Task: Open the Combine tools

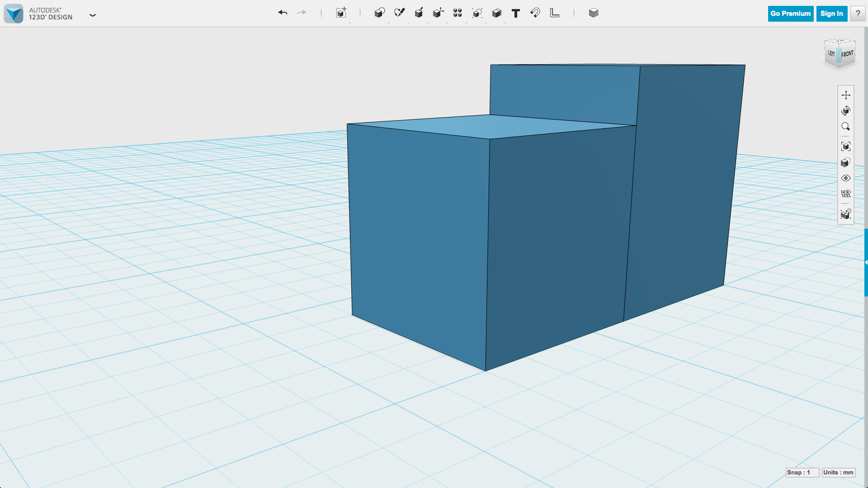Action: click(x=497, y=13)
